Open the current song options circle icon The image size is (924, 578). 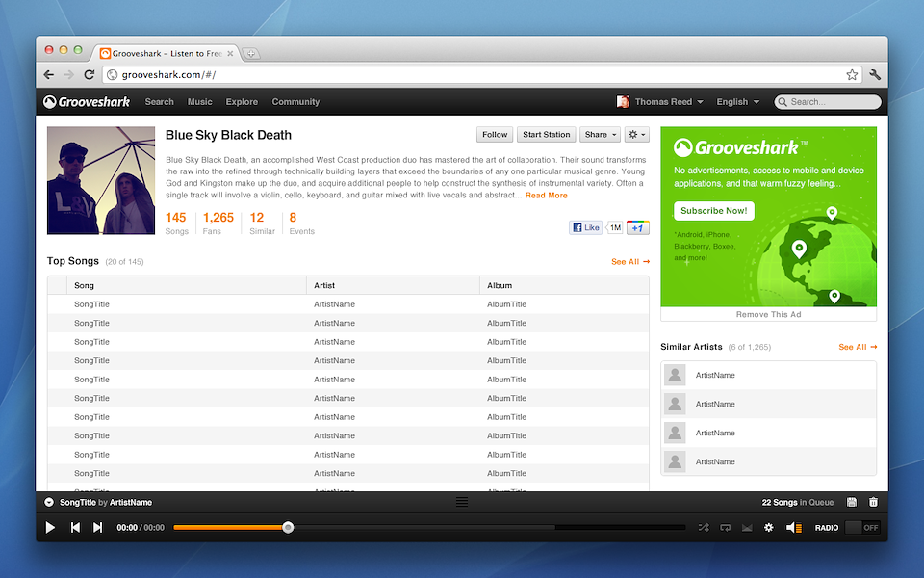(49, 503)
